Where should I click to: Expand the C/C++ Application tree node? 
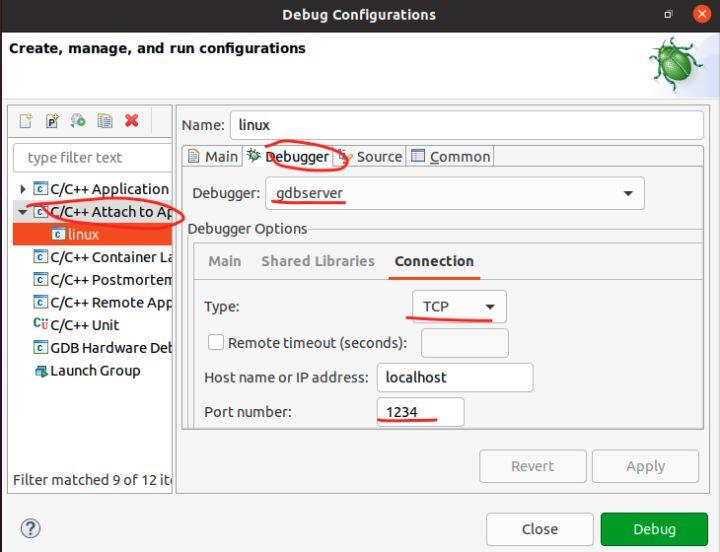coord(23,189)
